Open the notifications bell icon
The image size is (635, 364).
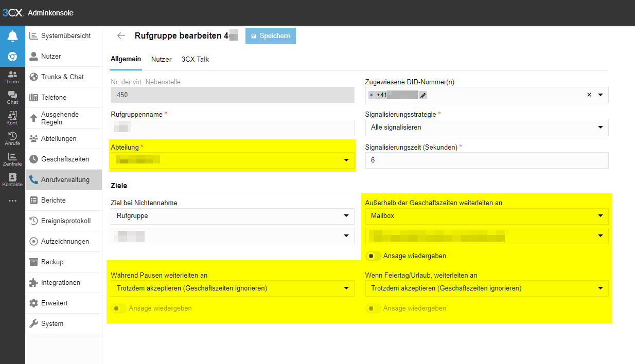pos(12,36)
